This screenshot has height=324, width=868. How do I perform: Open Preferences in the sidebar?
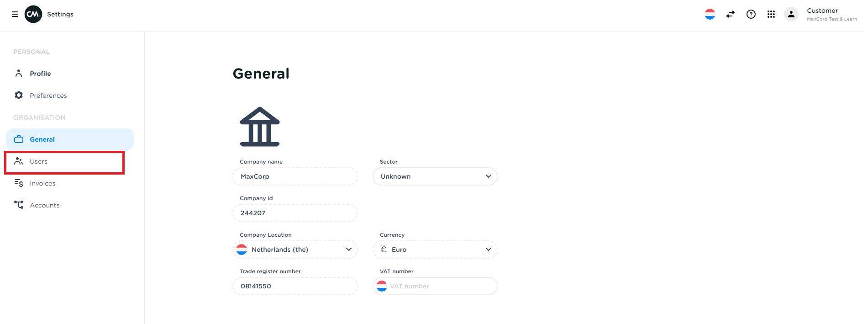pos(48,96)
